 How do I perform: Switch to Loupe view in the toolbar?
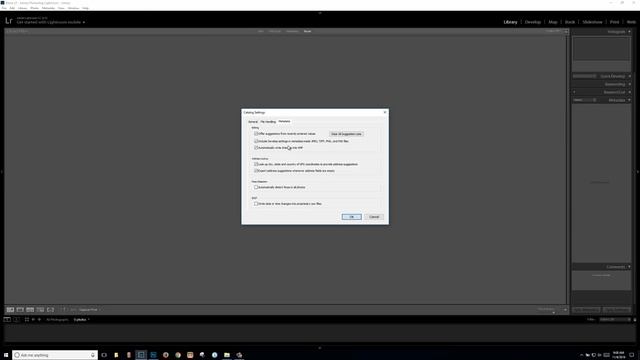coord(20,310)
